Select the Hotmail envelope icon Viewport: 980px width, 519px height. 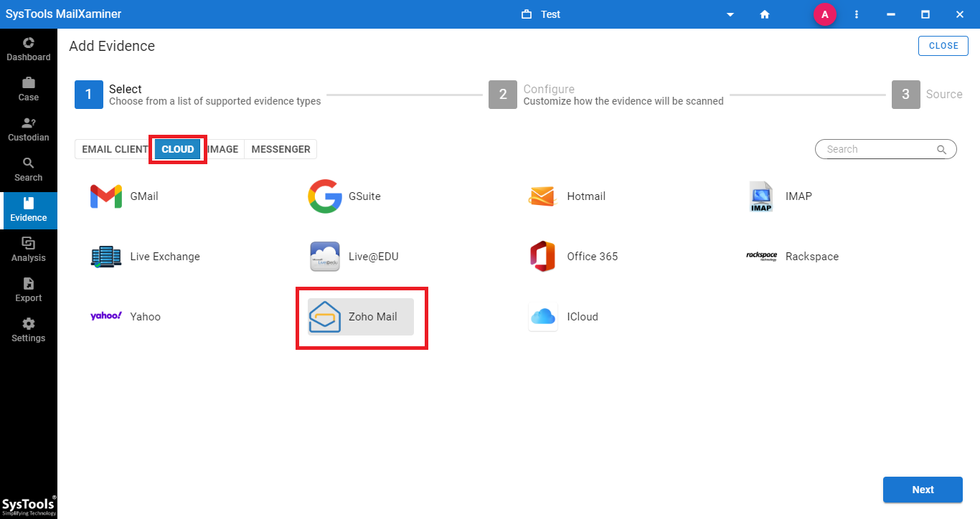pos(542,196)
